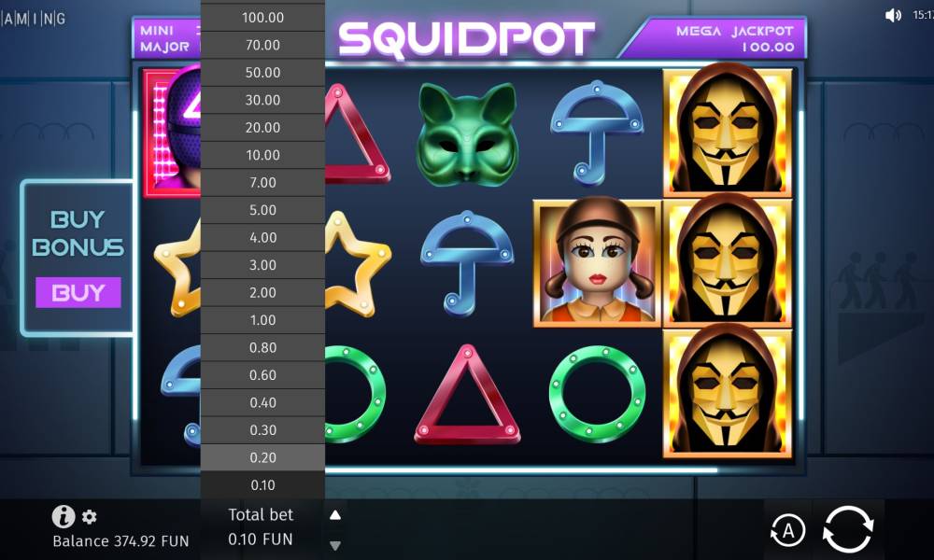934x560 pixels.
Task: Decrease total bet with the down arrow
Action: click(x=335, y=545)
